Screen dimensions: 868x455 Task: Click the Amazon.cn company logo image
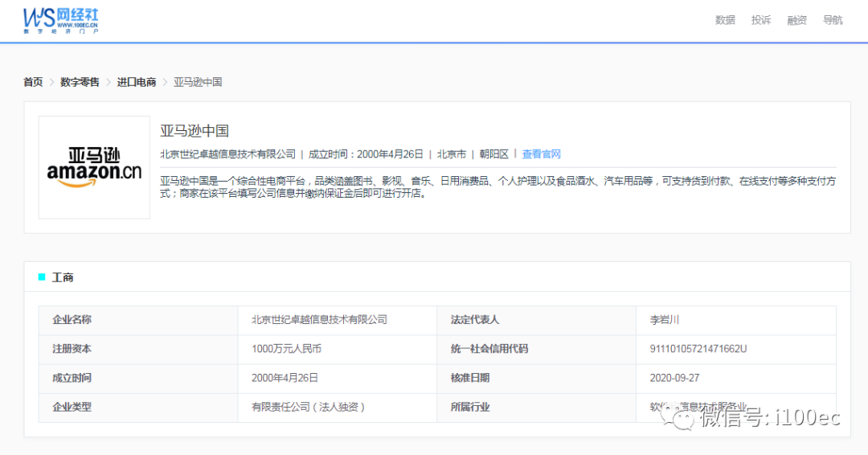click(x=94, y=167)
